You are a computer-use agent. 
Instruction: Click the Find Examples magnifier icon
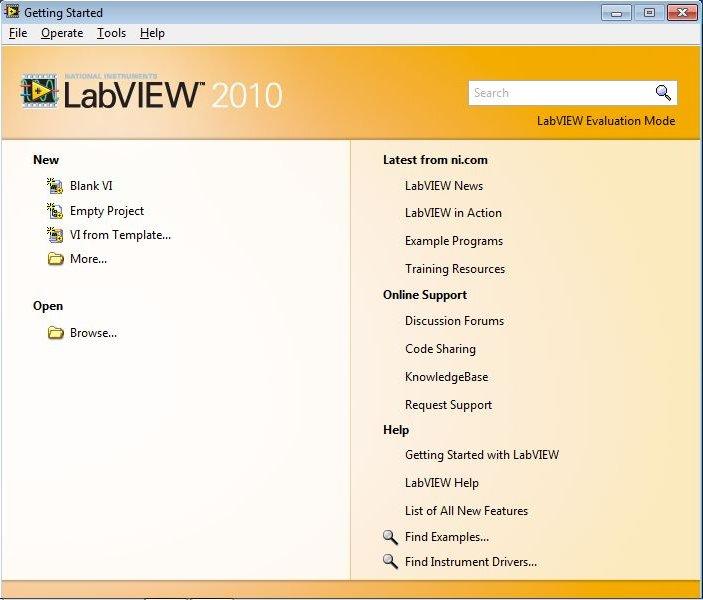tap(390, 537)
